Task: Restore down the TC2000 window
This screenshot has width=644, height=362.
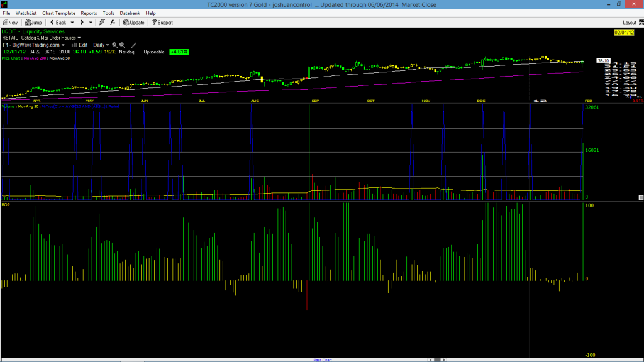Action: 619,4
